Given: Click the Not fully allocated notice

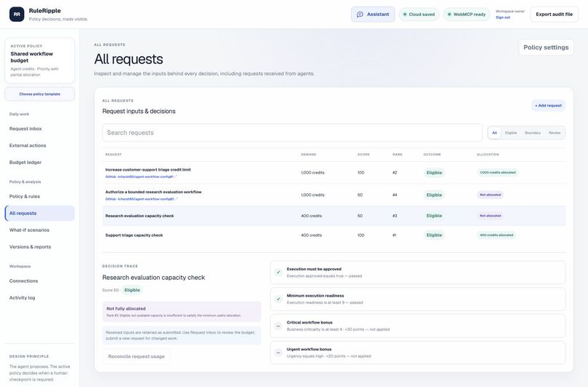Looking at the screenshot, I should click(x=182, y=312).
